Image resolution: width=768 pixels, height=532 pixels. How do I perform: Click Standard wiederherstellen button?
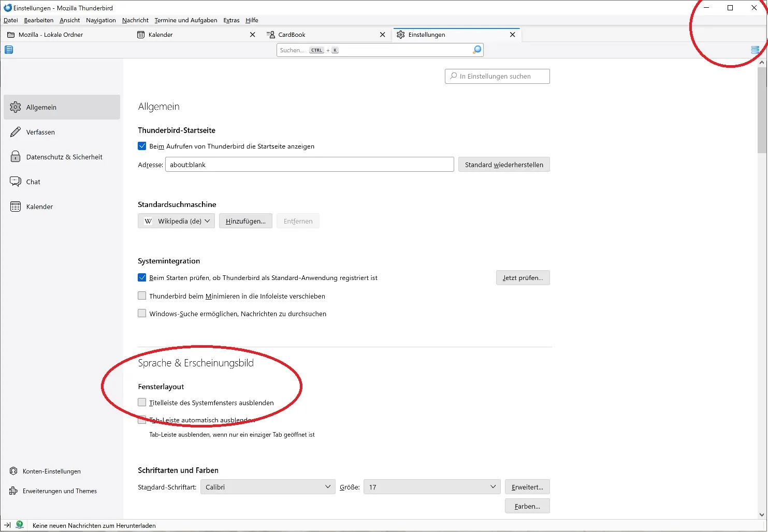pos(504,165)
